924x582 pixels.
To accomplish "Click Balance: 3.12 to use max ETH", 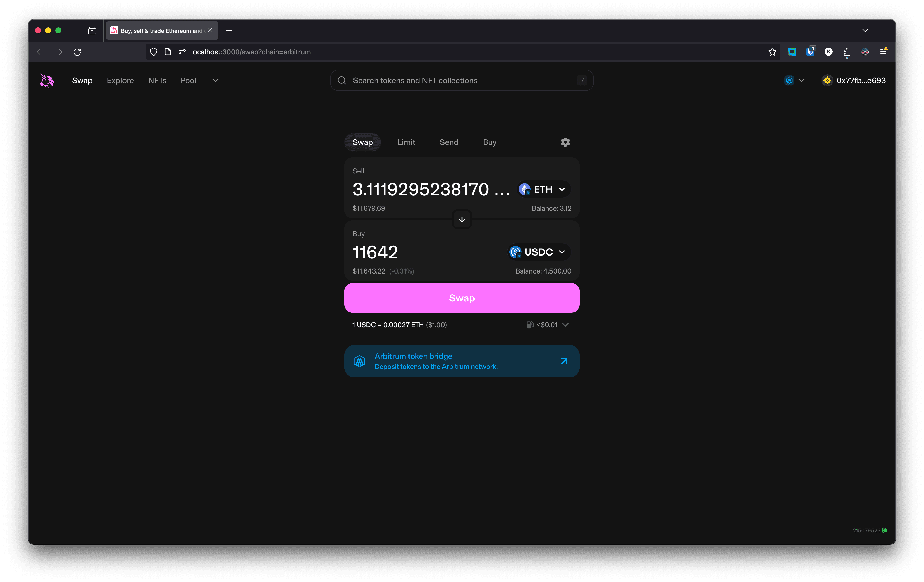I will pyautogui.click(x=552, y=208).
